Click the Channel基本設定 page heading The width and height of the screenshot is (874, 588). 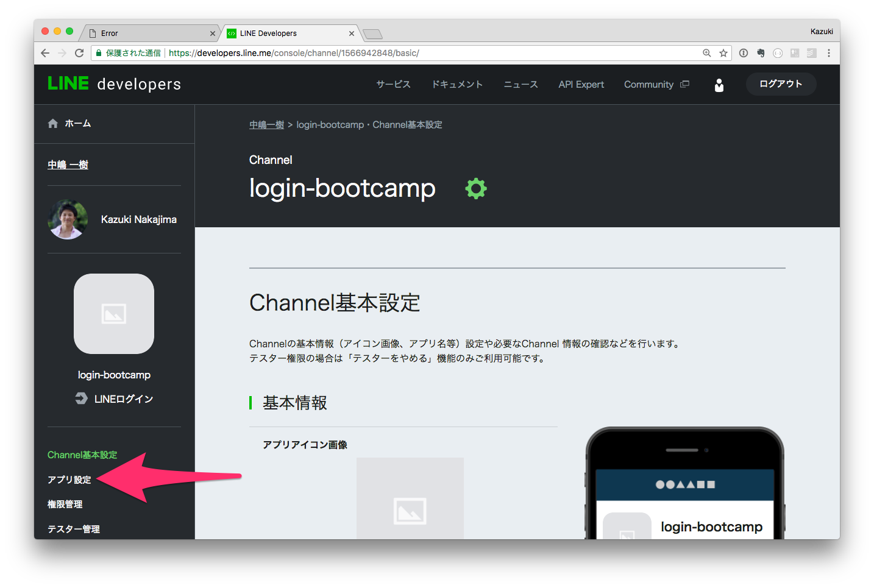[335, 302]
